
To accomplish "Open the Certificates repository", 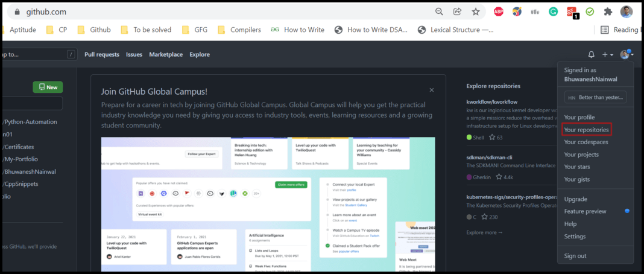I will [18, 147].
